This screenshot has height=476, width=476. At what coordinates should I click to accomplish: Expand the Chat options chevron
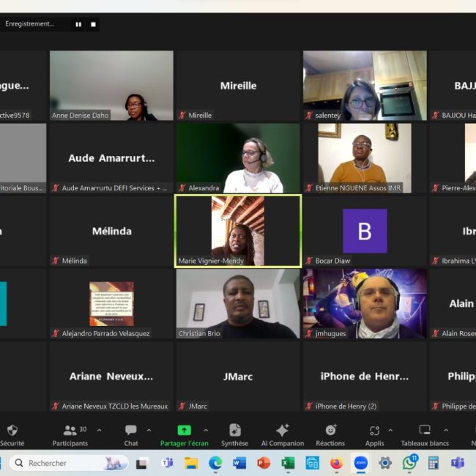click(149, 430)
